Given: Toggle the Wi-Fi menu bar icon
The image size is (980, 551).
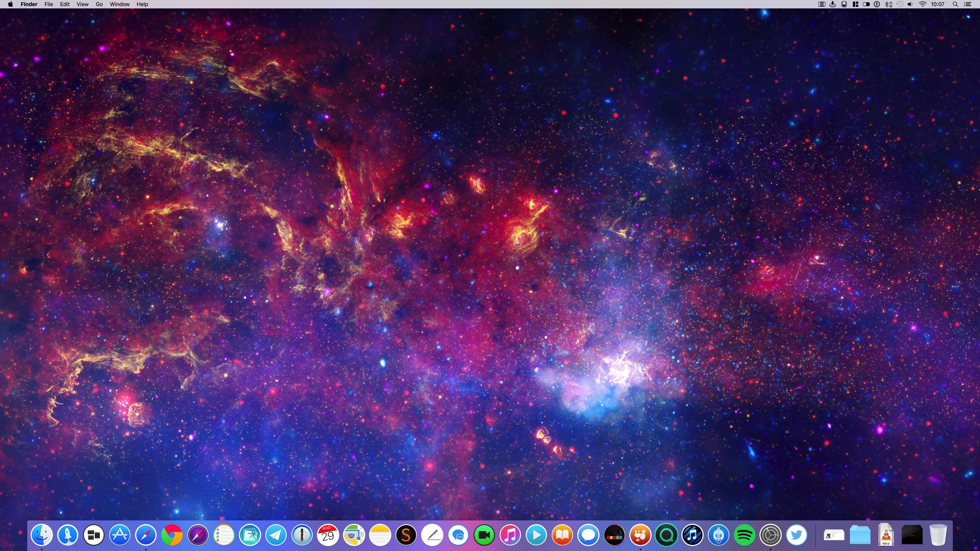Looking at the screenshot, I should 923,4.
